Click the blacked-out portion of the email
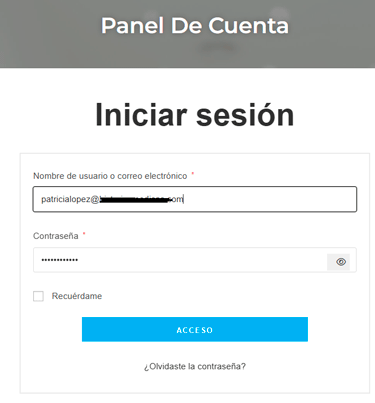Viewport: 375px width, 403px height. coord(135,200)
